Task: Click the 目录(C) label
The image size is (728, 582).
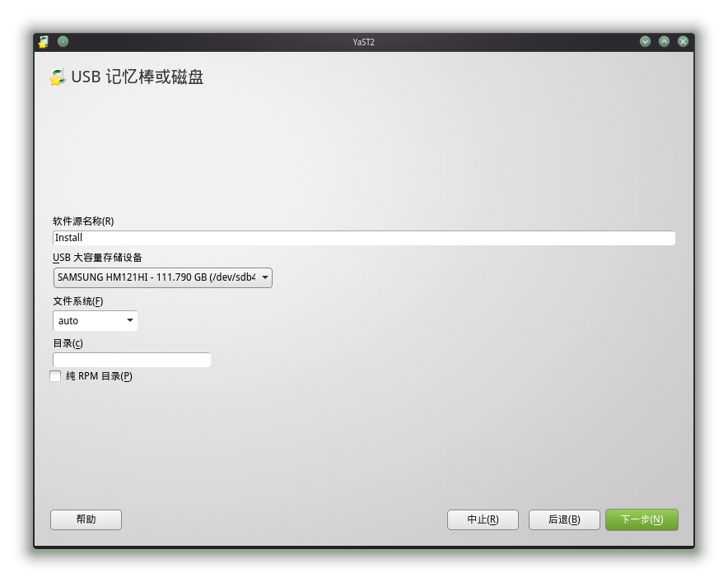Action: pyautogui.click(x=68, y=343)
